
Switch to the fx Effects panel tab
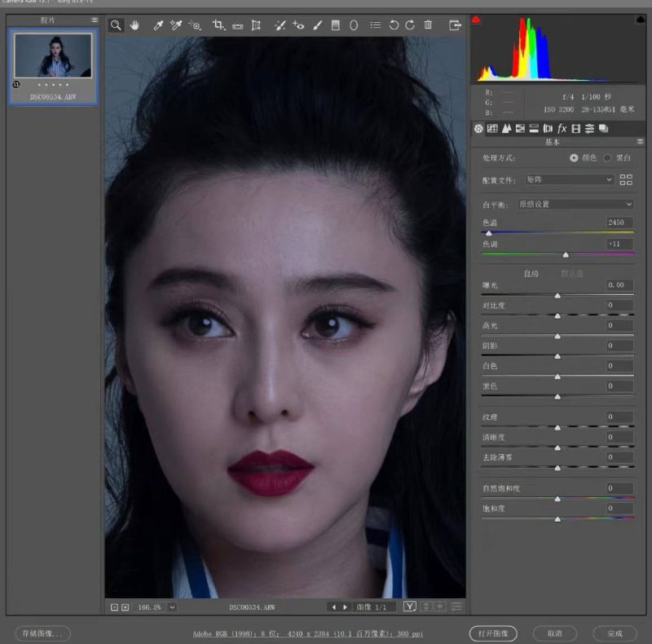[x=562, y=128]
